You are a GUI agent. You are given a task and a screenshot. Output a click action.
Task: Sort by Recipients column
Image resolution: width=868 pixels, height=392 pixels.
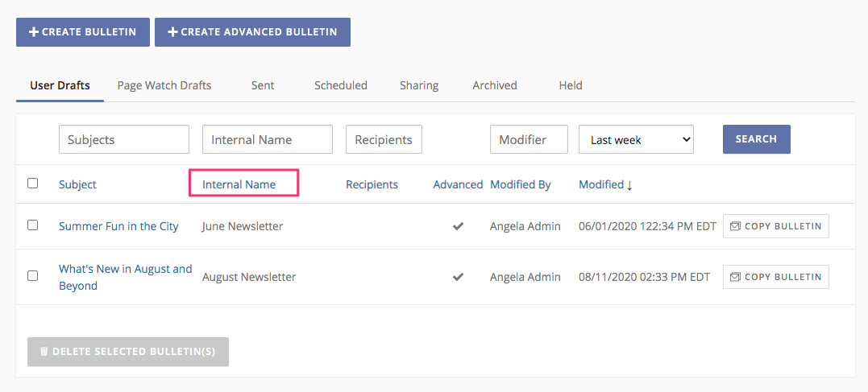coord(372,184)
